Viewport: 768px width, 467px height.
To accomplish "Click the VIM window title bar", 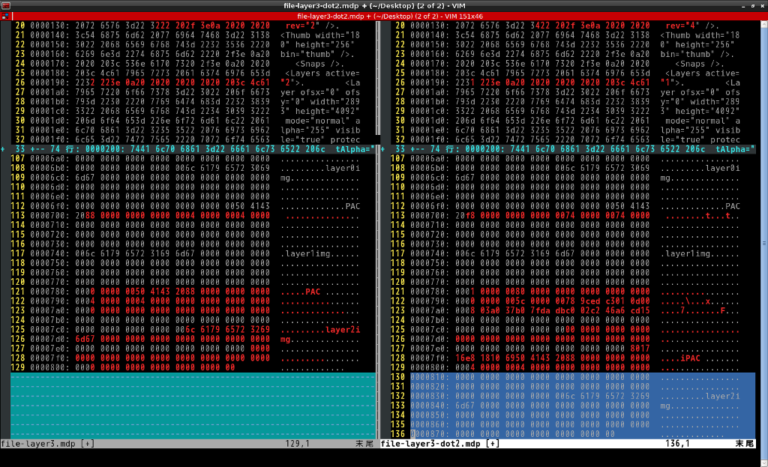I will click(384, 5).
